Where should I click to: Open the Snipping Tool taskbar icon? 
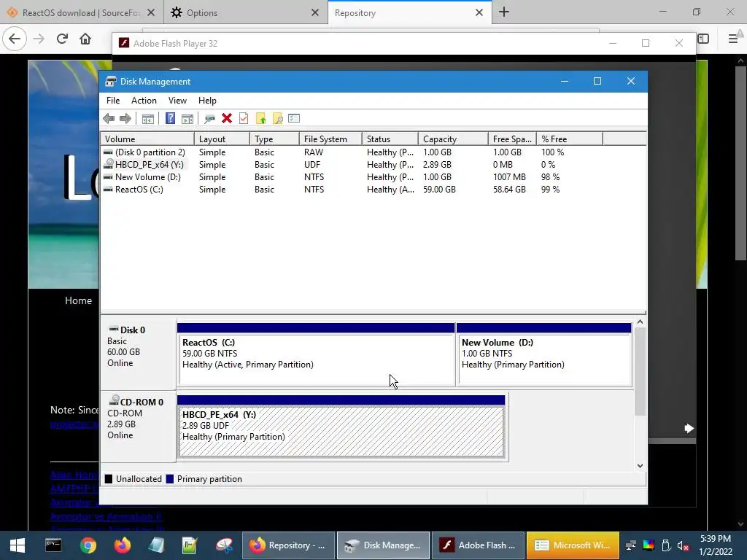click(x=224, y=545)
